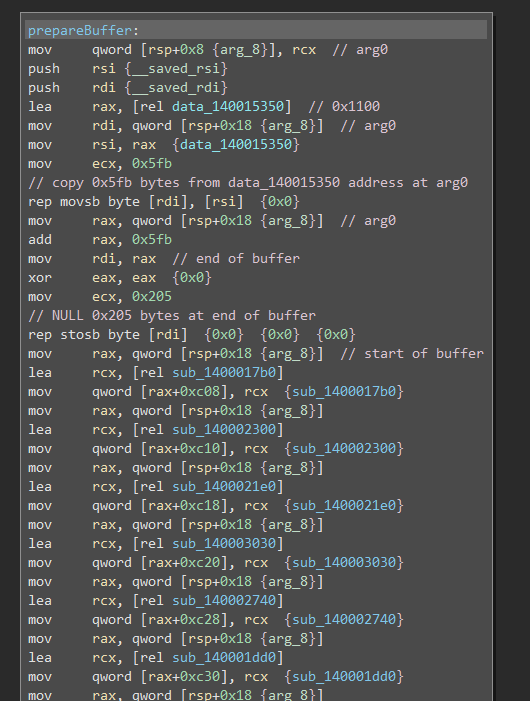530x701 pixels.
Task: Click the 'copy 0x5fb bytes' comment line
Action: 248,182
